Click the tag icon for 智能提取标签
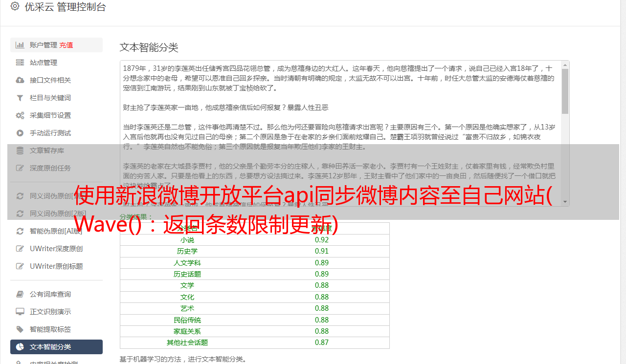Image resolution: width=626 pixels, height=364 pixels. pos(20,329)
